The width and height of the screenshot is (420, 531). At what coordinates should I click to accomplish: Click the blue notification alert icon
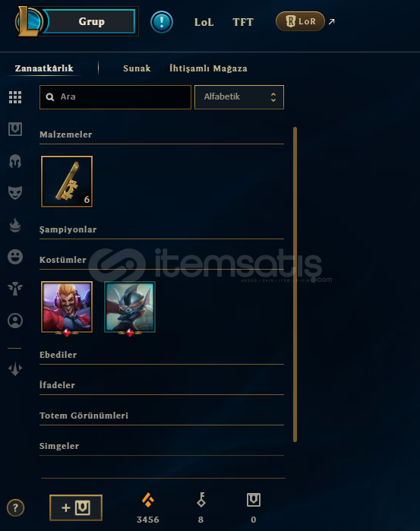pyautogui.click(x=162, y=22)
